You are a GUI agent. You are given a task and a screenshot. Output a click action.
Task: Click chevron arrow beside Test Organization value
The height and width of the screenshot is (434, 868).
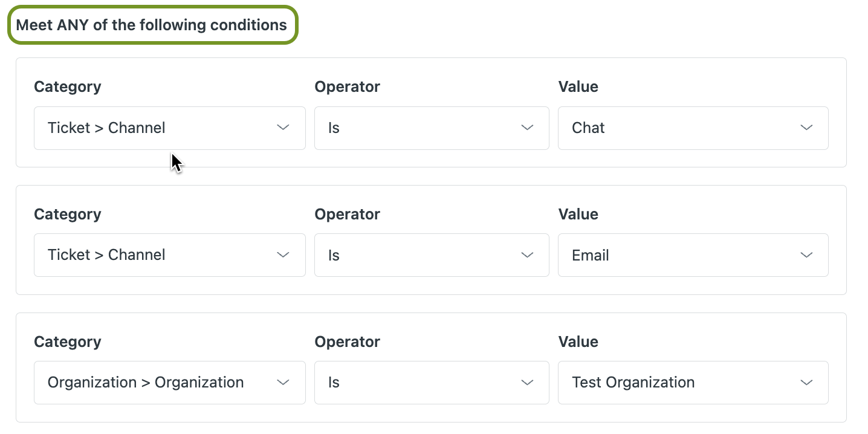tap(806, 383)
